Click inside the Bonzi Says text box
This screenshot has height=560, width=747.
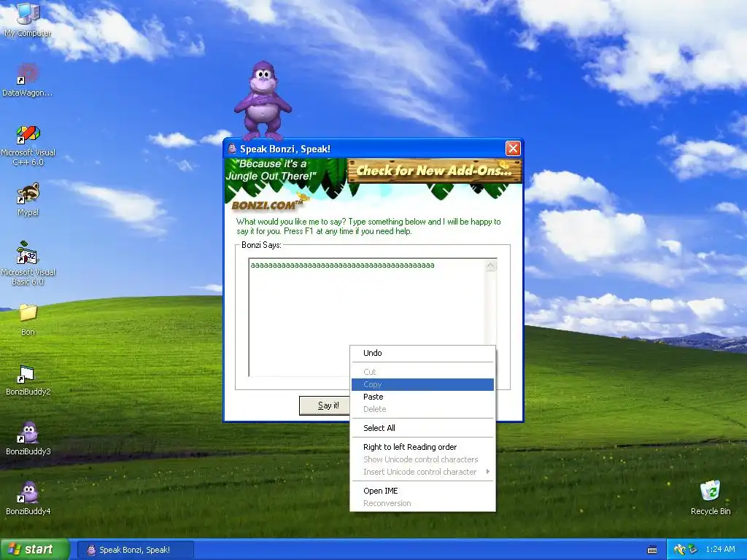[x=367, y=317]
